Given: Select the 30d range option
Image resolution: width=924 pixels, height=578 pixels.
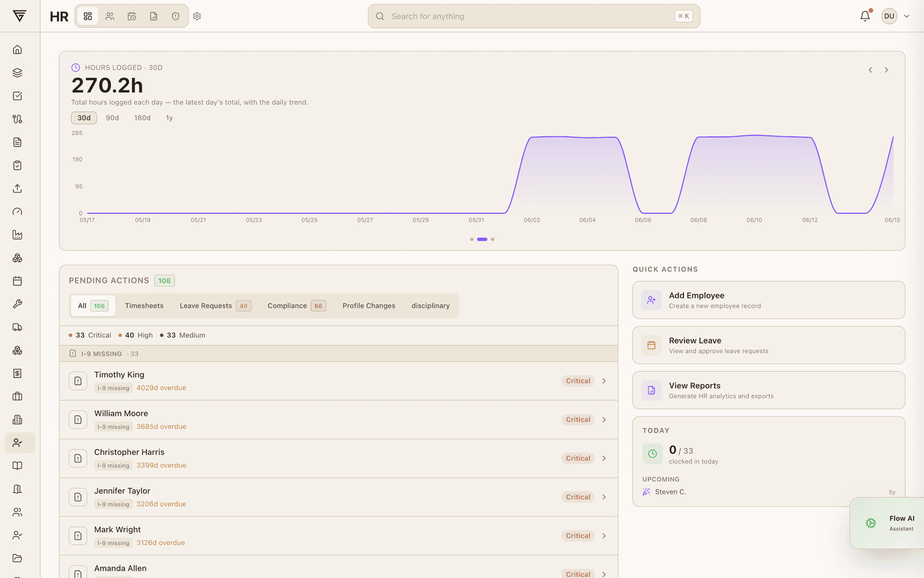Looking at the screenshot, I should (84, 118).
